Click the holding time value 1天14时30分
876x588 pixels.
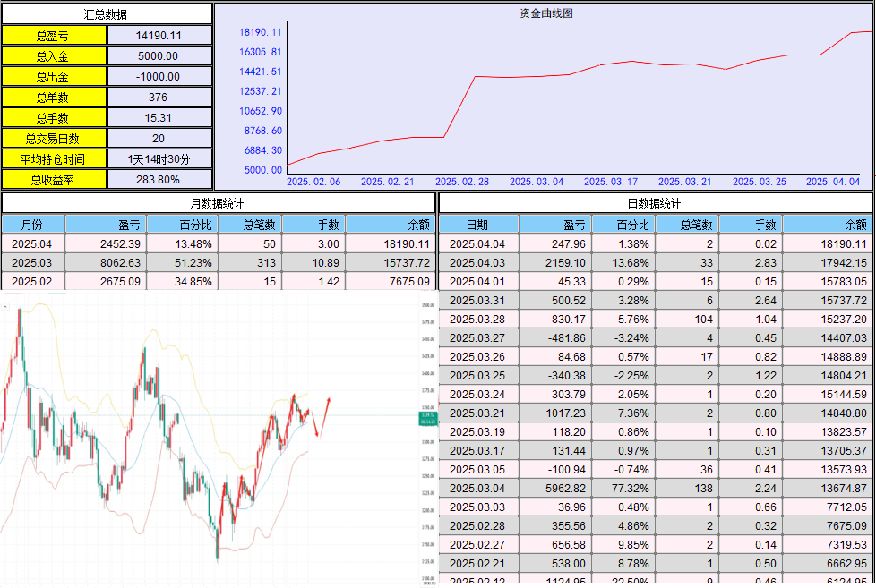(159, 159)
